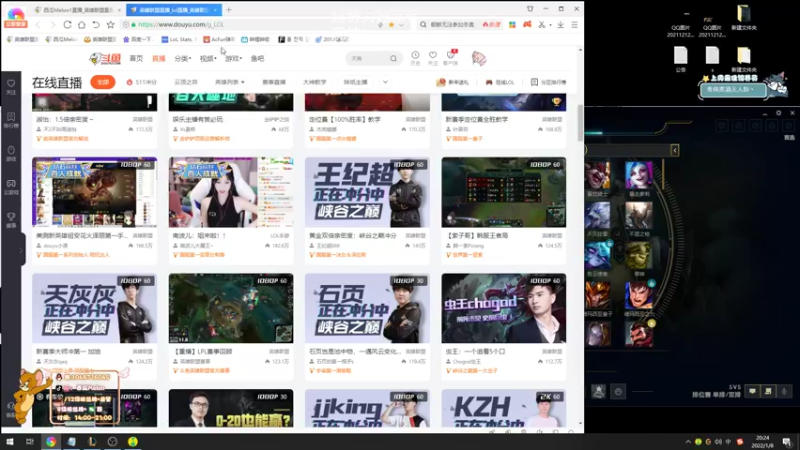Open the LoL Stats bookmark
The width and height of the screenshot is (800, 450).
[x=177, y=39]
